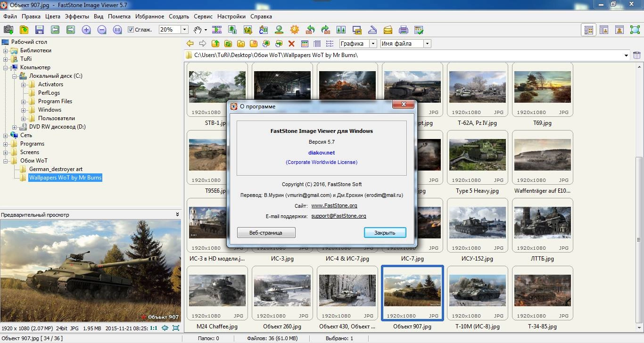The width and height of the screenshot is (644, 343).
Task: Click the acquire from camera/scanner icon
Action: pos(8,30)
